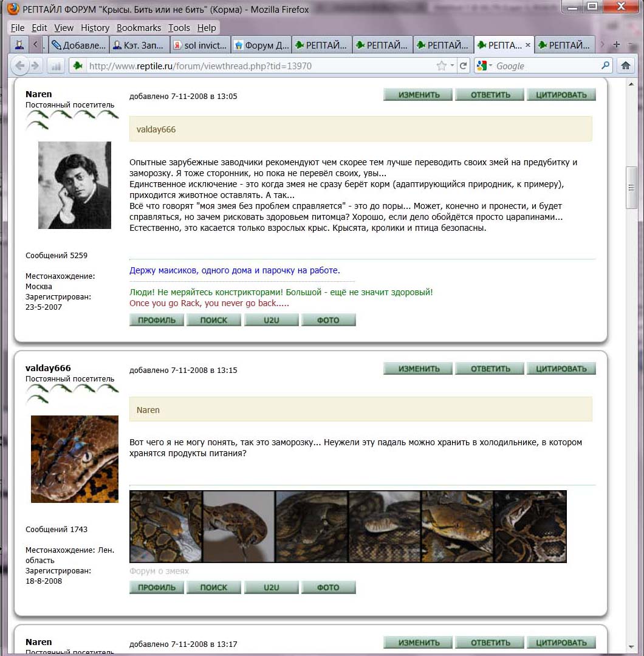Switch to the Форум Д... tab
The width and height of the screenshot is (644, 656).
[x=261, y=45]
